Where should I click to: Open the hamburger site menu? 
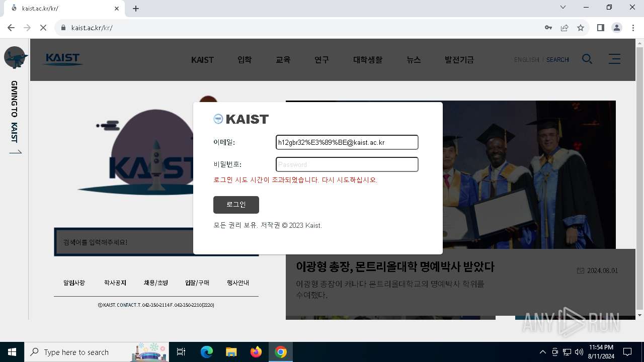tap(614, 59)
